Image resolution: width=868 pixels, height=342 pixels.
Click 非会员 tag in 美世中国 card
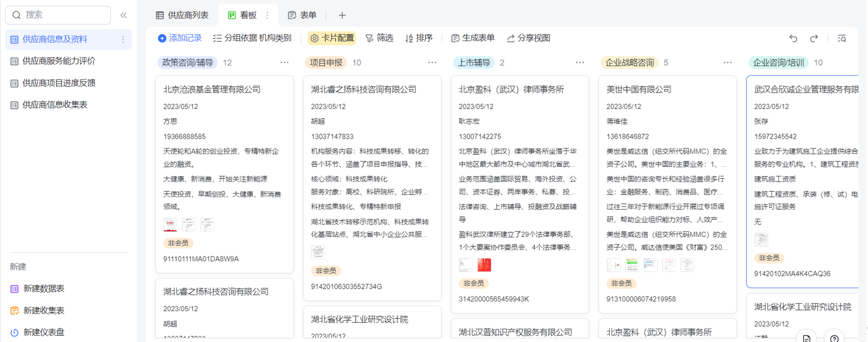coord(622,283)
